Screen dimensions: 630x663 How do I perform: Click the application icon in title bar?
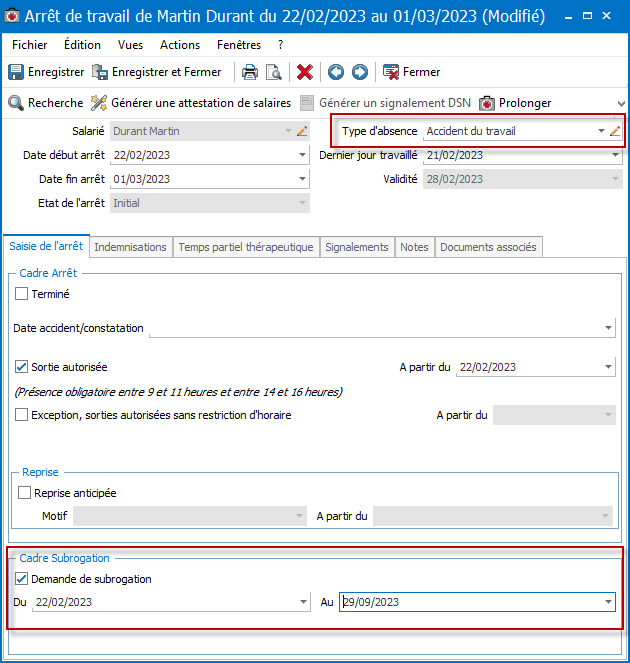(x=11, y=16)
